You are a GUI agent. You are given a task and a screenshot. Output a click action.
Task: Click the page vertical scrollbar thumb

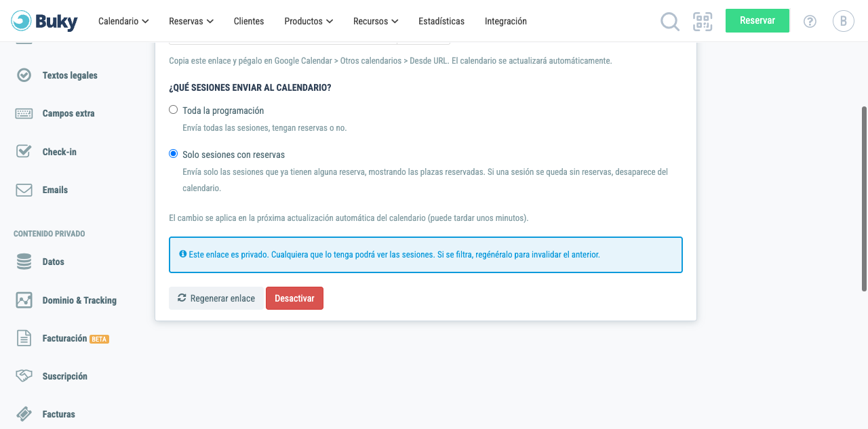[864, 199]
